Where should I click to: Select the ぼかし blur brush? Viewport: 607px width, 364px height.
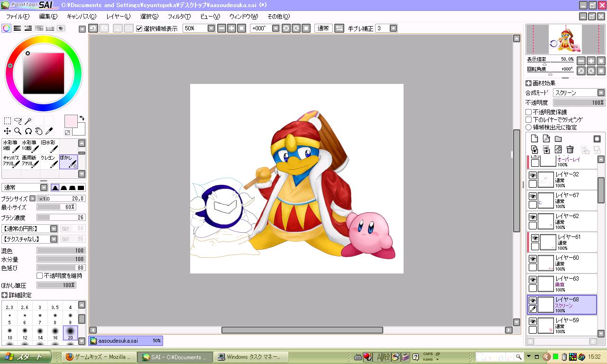point(68,161)
